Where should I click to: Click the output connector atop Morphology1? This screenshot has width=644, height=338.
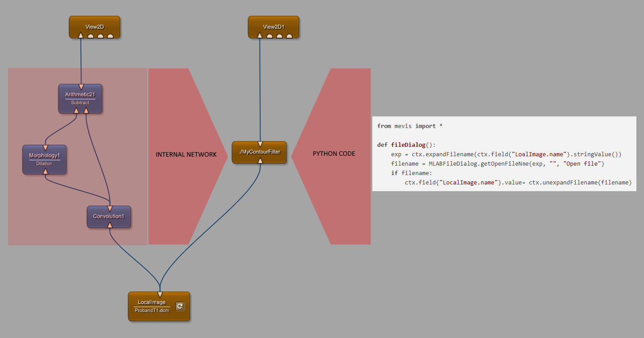[45, 148]
